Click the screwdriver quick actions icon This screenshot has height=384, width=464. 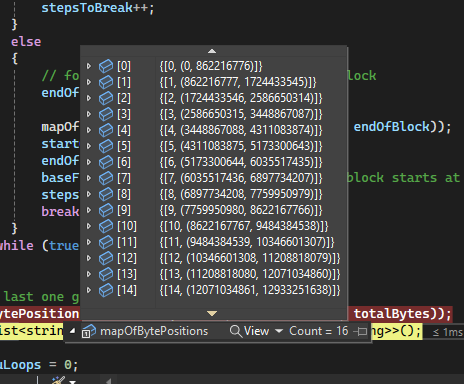click(x=58, y=380)
